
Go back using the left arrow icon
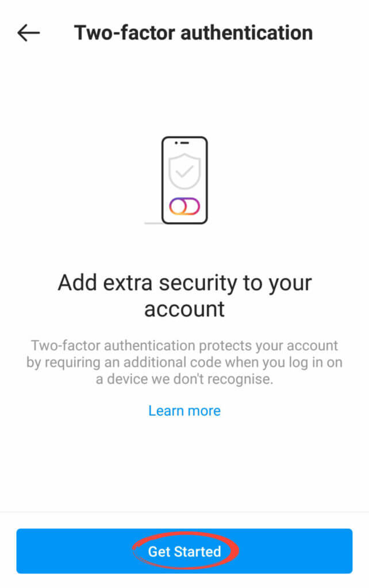pyautogui.click(x=29, y=33)
